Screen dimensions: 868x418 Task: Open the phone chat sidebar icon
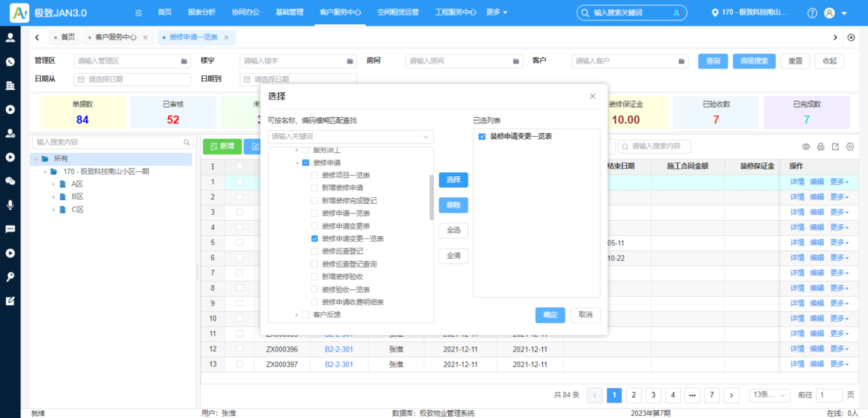[x=10, y=62]
